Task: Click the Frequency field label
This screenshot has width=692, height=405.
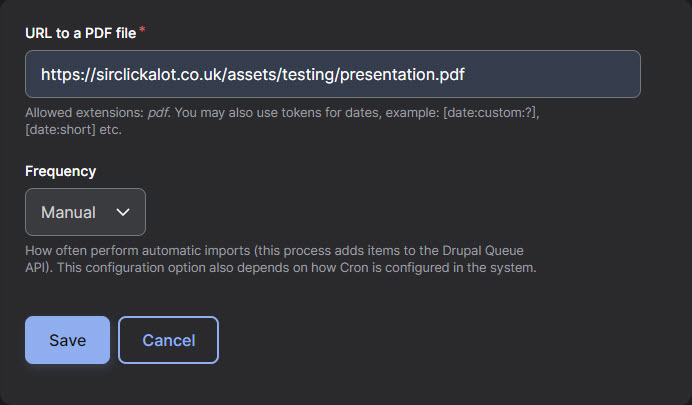Action: pyautogui.click(x=60, y=171)
